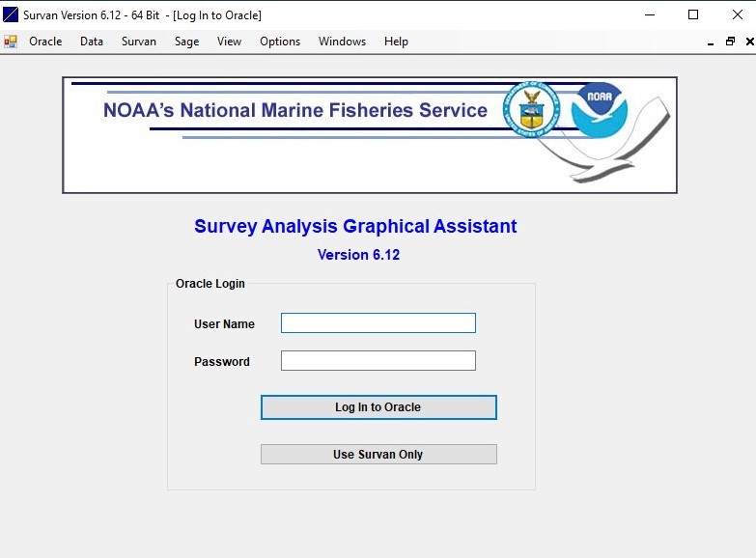
Task: Minimize the inner Log In to Oracle window
Action: pos(711,42)
